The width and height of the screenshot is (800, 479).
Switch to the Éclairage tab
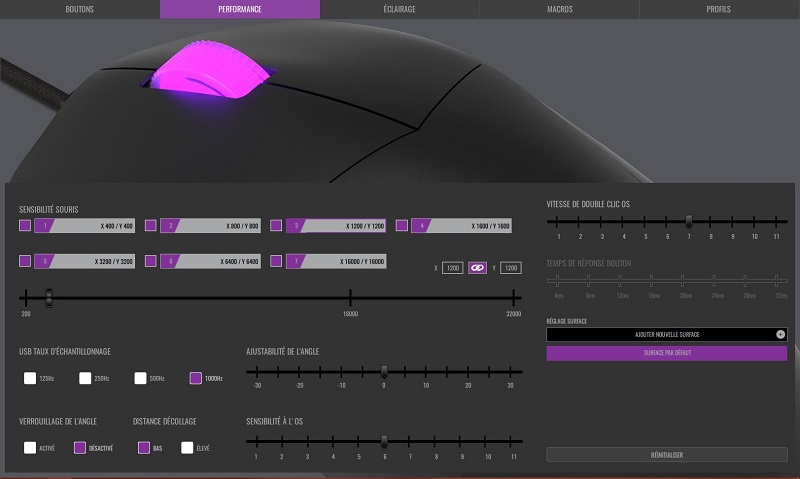[x=399, y=9]
